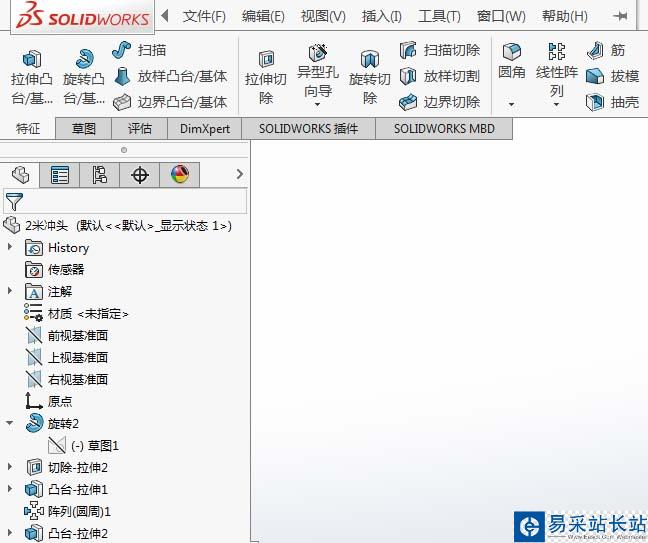Screen dimensions: 648x543
Task: Open the PropertyManager panel tab
Action: (60, 175)
